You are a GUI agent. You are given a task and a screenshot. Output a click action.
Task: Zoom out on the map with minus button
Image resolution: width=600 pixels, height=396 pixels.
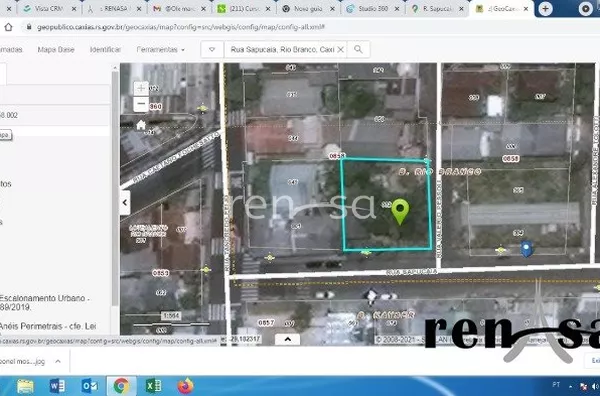coord(141,104)
